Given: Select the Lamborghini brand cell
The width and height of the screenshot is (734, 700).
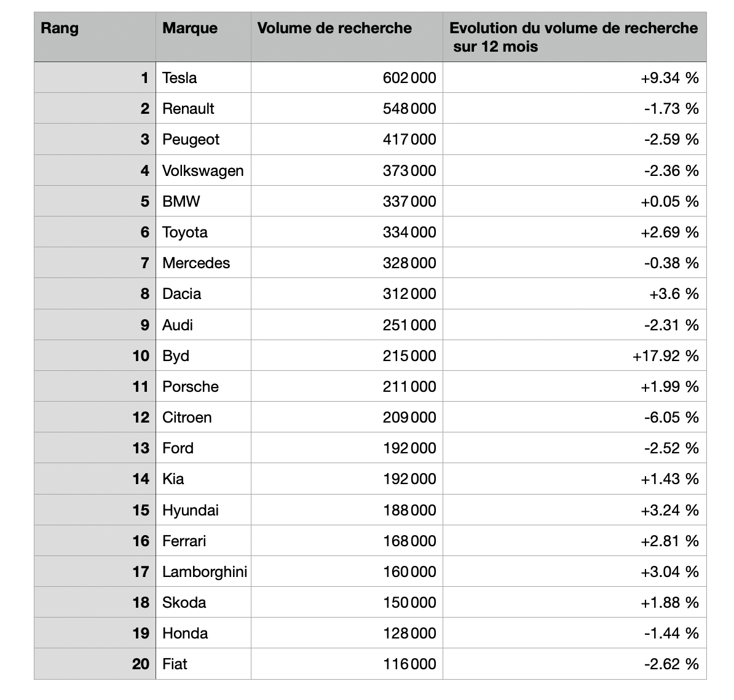Looking at the screenshot, I should [204, 572].
